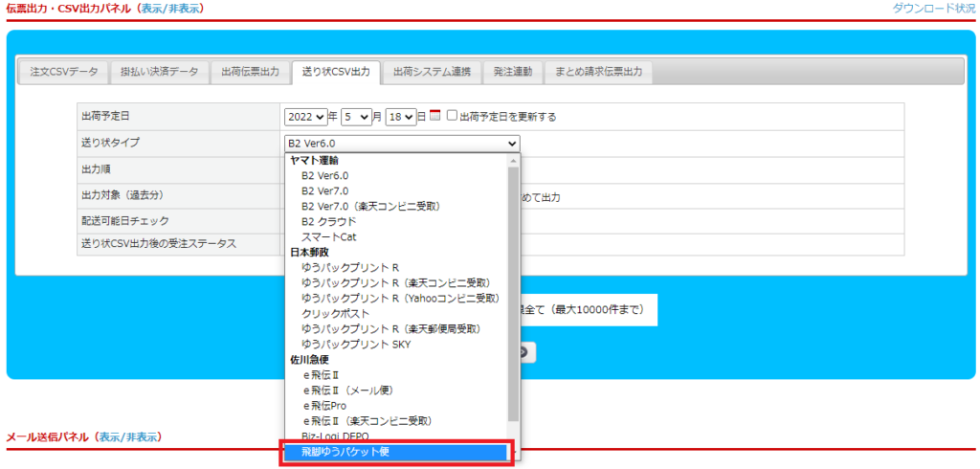Switch to 出荷伝票出力 tab
Viewport: 980px width, 469px height.
point(250,72)
